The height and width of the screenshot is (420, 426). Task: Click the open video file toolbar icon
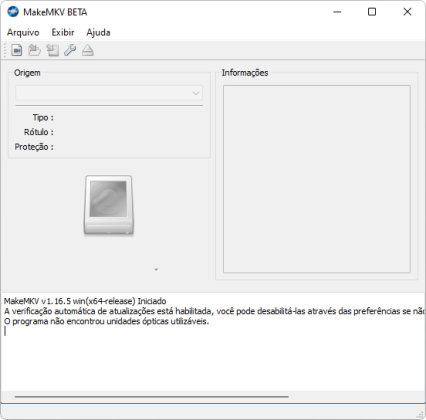click(17, 50)
